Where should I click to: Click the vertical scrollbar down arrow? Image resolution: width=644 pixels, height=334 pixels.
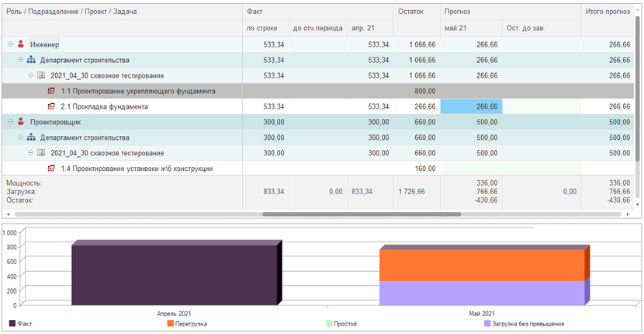tap(638, 204)
